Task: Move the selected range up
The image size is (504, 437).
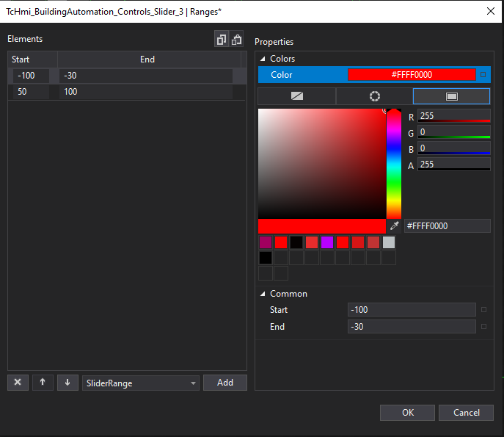Action: tap(43, 383)
